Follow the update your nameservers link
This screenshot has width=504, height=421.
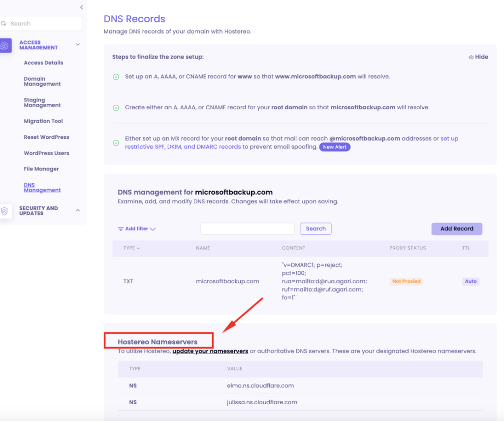(210, 351)
